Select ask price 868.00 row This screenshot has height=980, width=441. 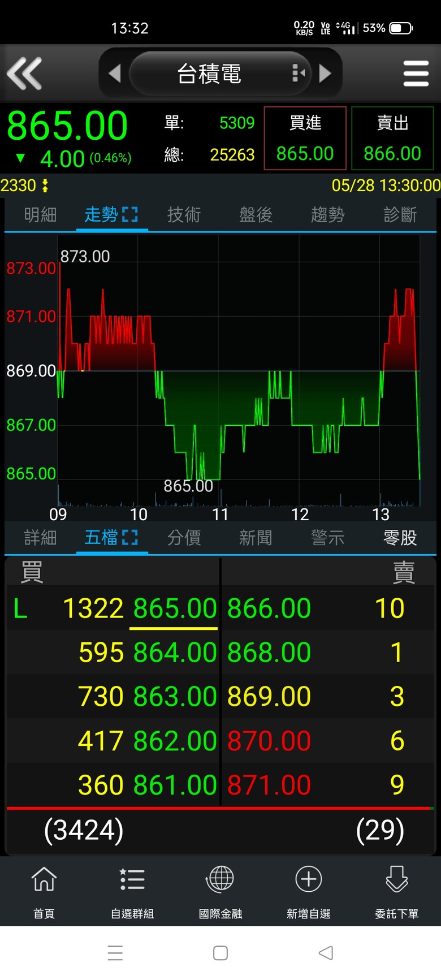coord(269,653)
